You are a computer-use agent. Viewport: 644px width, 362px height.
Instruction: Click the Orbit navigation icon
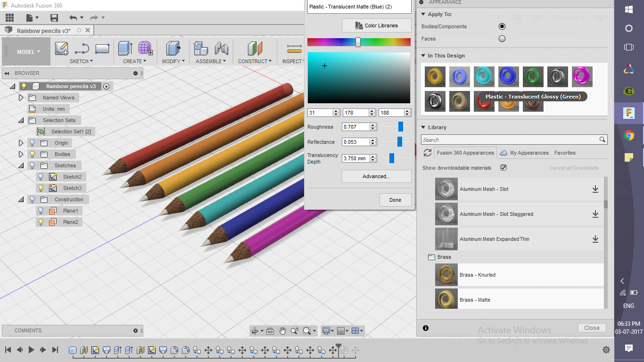255,331
